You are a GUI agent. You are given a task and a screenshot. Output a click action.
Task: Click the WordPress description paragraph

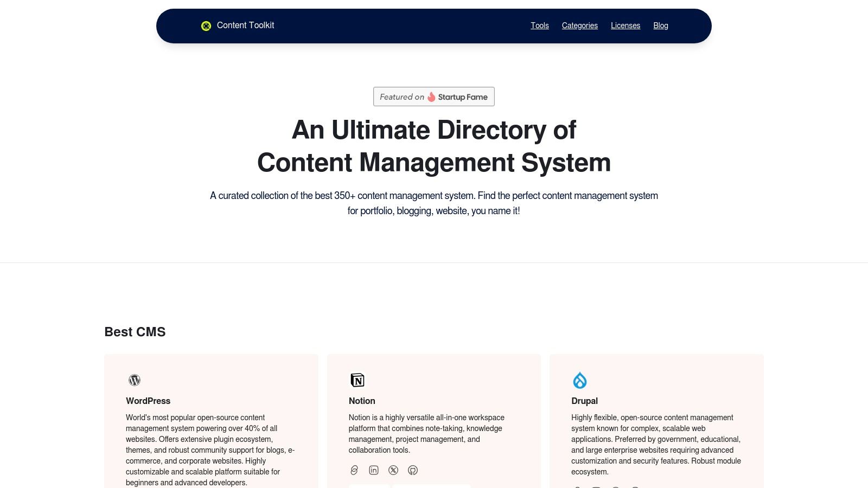[210, 450]
